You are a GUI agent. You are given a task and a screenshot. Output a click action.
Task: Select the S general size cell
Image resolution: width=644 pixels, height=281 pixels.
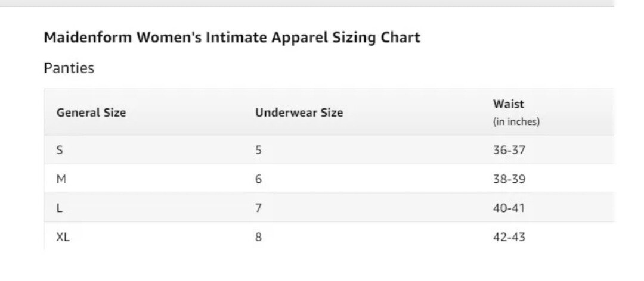click(x=60, y=150)
